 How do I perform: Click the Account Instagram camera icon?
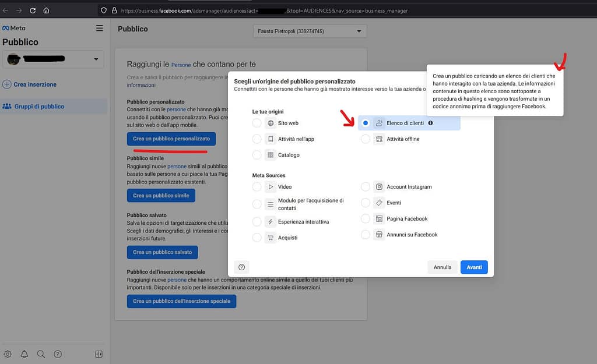click(x=379, y=187)
